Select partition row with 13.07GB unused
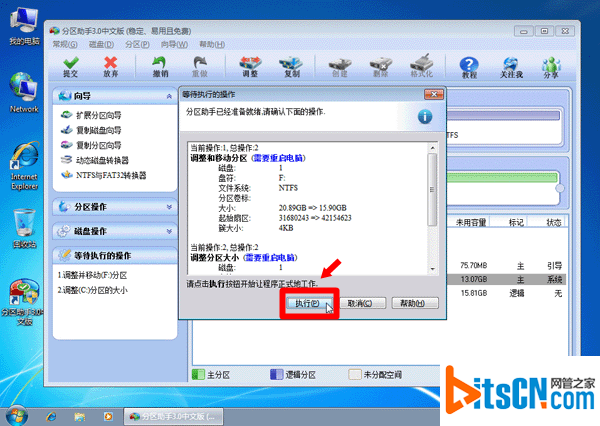The image size is (600, 426). tap(507, 279)
